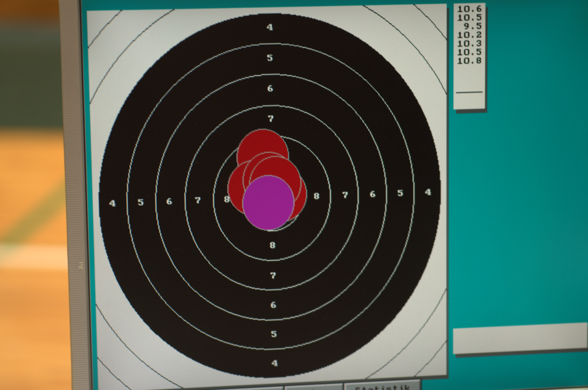Select the 10.8 score entry

(x=469, y=61)
